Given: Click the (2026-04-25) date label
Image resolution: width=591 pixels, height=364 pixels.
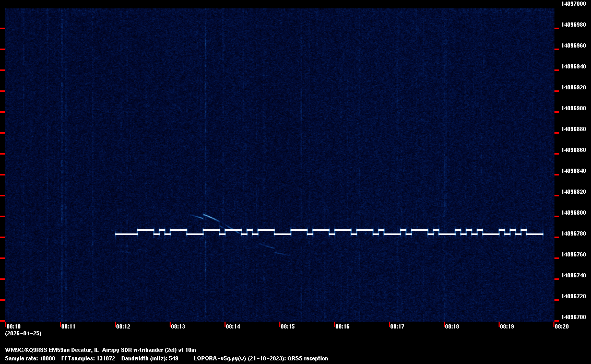Looking at the screenshot, I should pos(23,333).
